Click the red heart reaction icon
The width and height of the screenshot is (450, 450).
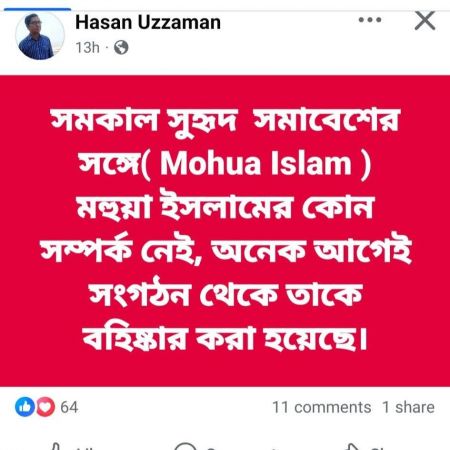click(46, 407)
